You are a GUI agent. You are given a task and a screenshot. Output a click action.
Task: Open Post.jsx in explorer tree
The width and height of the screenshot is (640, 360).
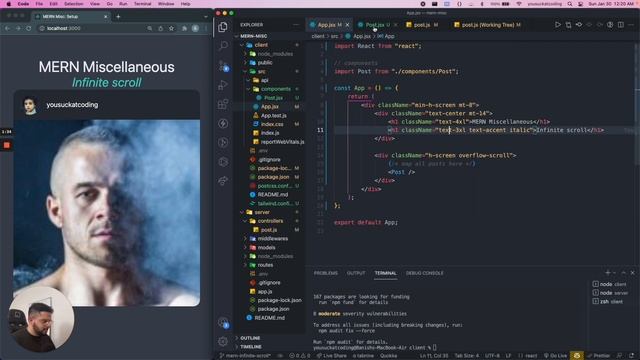point(273,98)
